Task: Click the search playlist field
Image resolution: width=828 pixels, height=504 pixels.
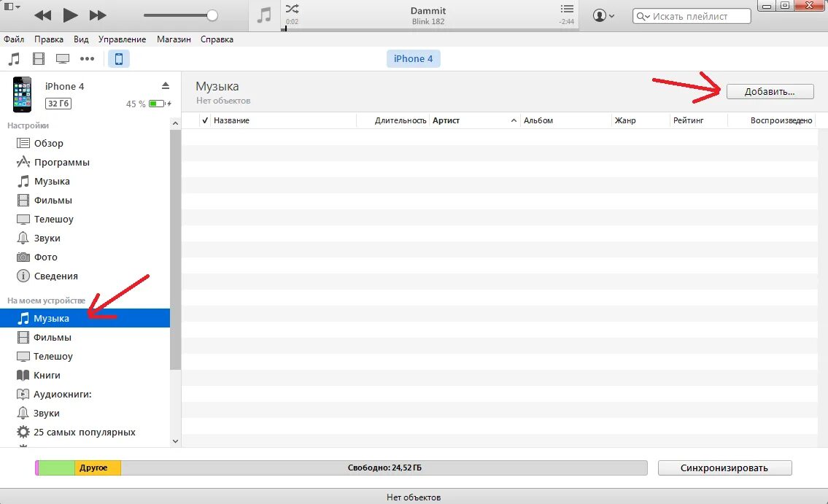Action: point(692,16)
